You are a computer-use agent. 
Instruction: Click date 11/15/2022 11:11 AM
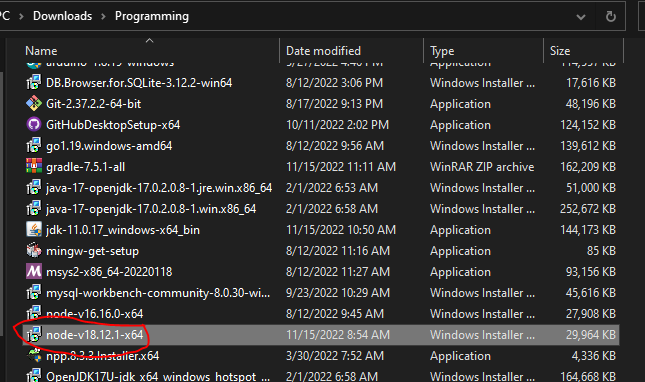pos(341,167)
